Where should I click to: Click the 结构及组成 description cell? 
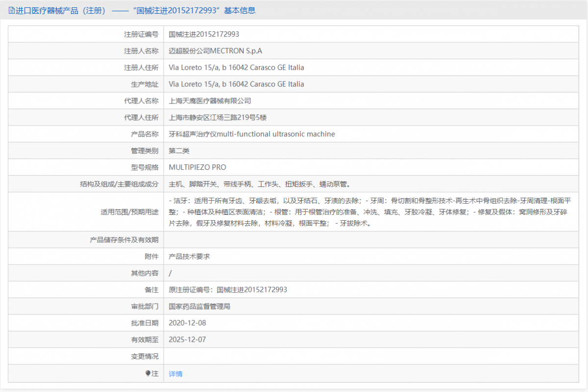pos(245,184)
